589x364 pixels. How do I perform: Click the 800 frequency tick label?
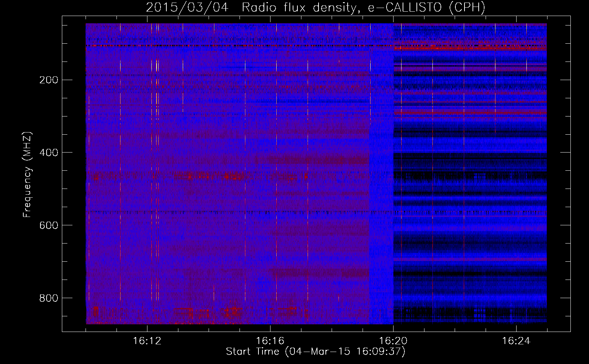pyautogui.click(x=48, y=298)
